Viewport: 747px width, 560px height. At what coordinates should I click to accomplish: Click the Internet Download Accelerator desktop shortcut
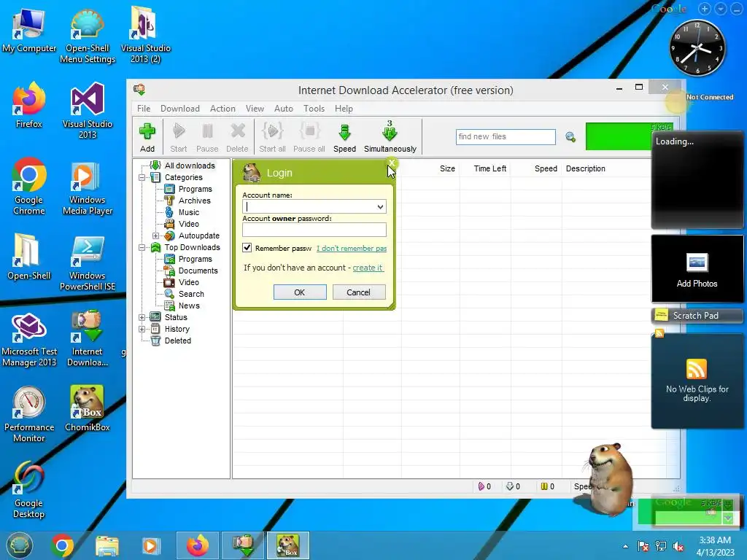coord(88,338)
